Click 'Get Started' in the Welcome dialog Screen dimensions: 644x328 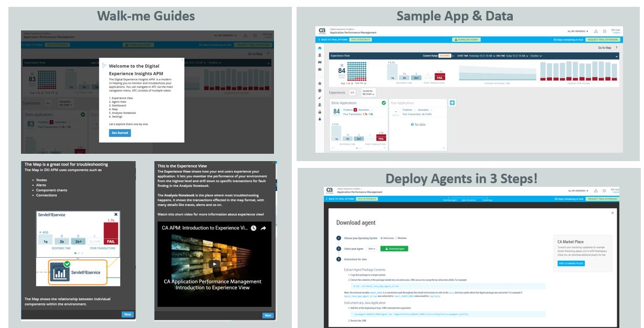point(120,133)
